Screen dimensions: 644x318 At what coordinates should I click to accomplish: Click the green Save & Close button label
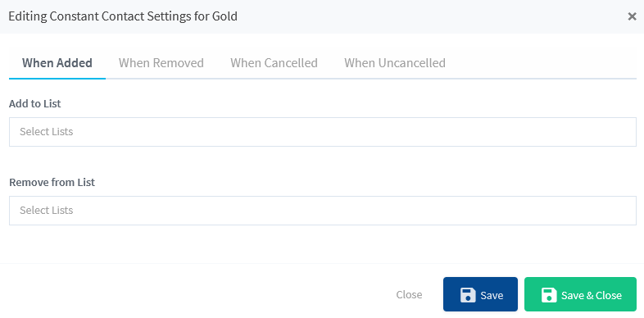tap(592, 295)
